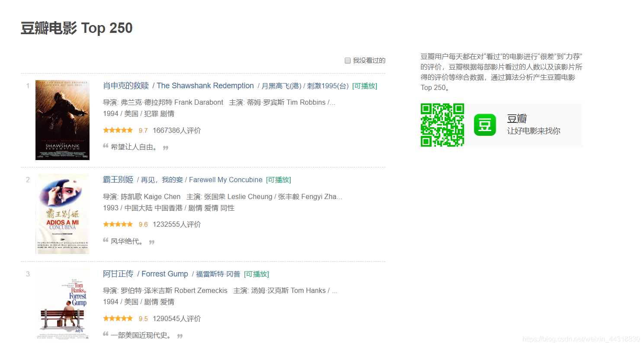This screenshot has height=347, width=644.
Task: Click 可播放 tag beside Farewell My Concubine
Action: [x=279, y=180]
